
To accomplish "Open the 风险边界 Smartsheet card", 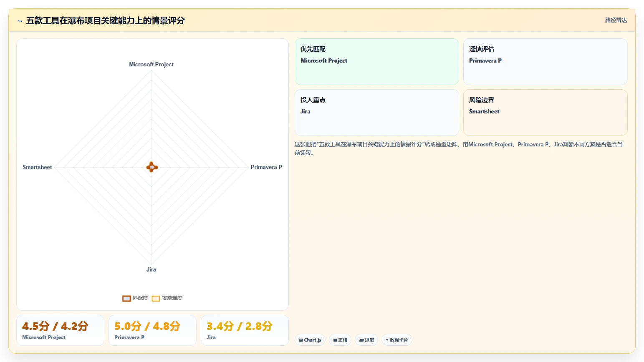I will coord(545,113).
